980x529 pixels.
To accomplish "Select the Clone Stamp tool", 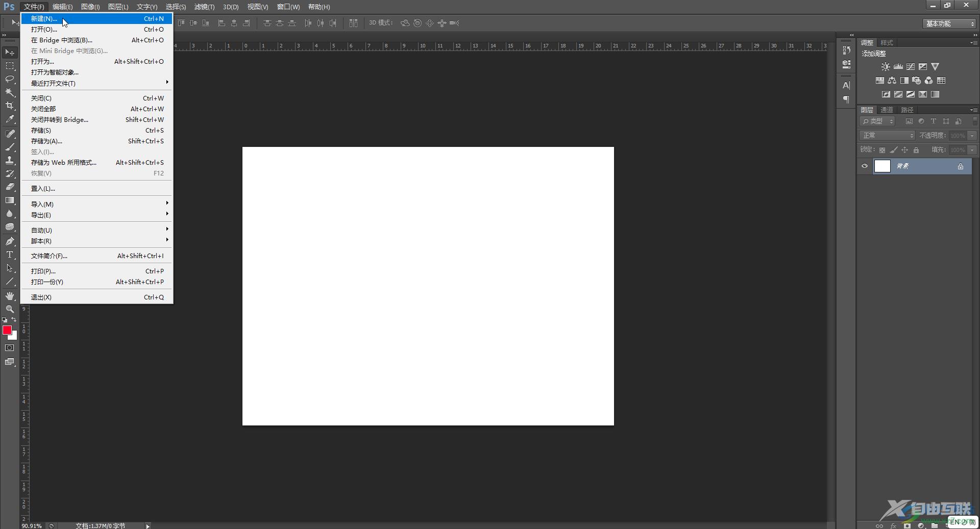I will (x=10, y=160).
